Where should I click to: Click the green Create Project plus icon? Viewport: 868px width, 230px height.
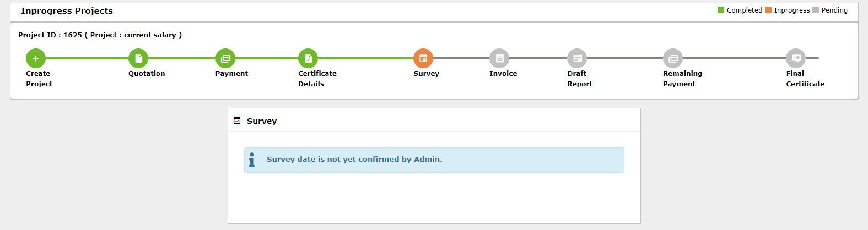[x=36, y=58]
